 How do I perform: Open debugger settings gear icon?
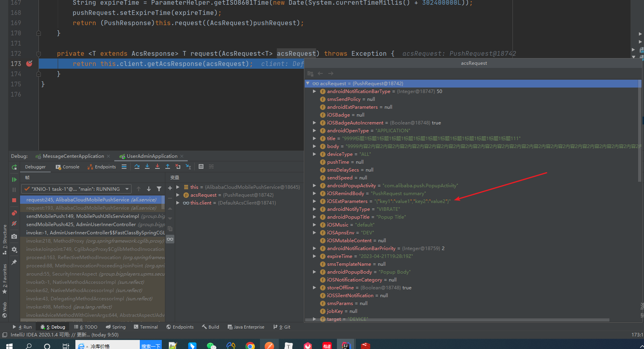(14, 249)
